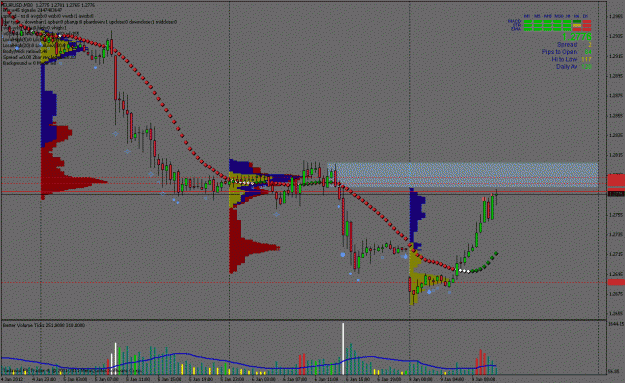This screenshot has width=625, height=383.
Task: Click the white dots on the trend line
Action: click(464, 271)
